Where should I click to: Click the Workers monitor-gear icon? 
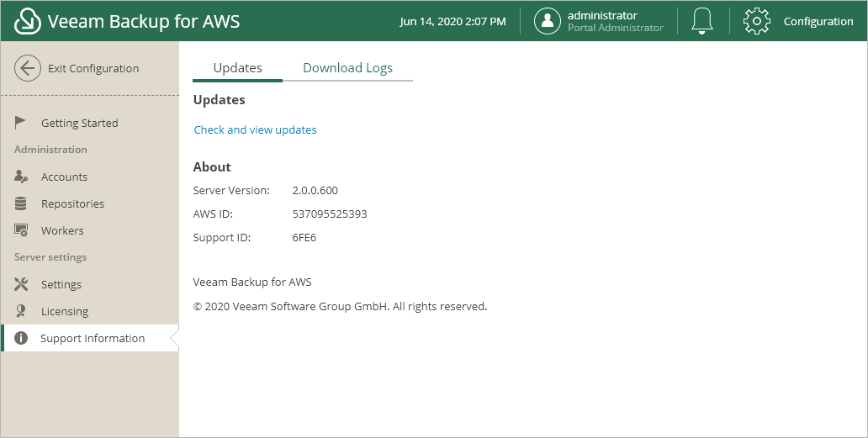coord(21,230)
